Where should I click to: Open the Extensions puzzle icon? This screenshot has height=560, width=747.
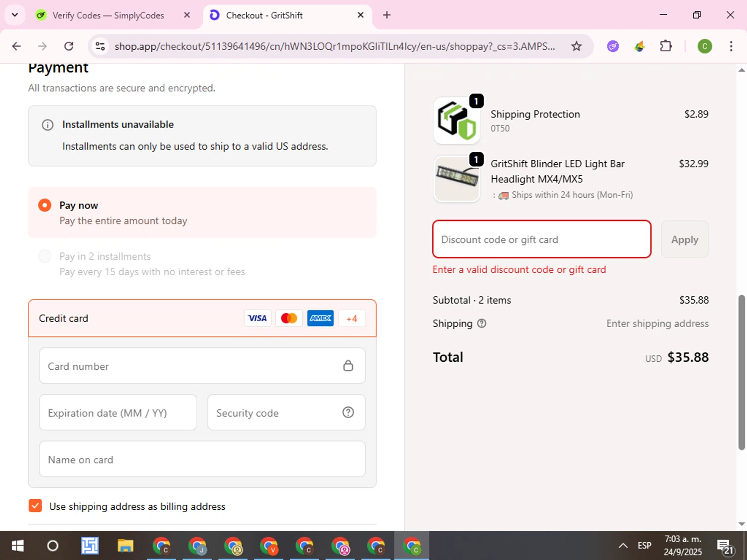[x=666, y=46]
